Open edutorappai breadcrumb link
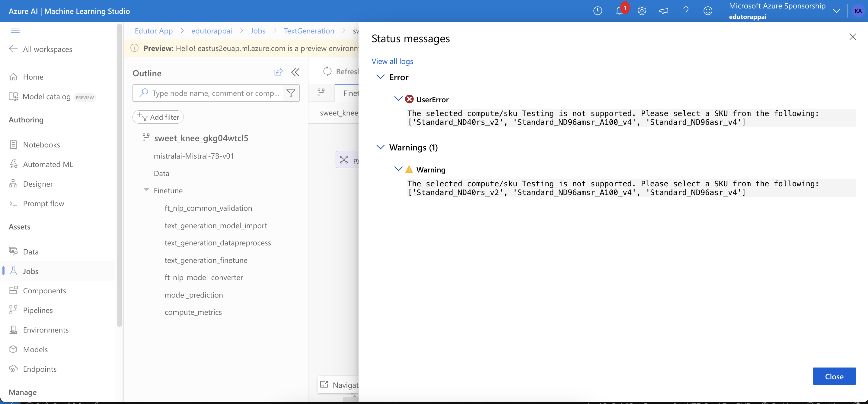Screen dimensions: 868x404 (x=212, y=31)
